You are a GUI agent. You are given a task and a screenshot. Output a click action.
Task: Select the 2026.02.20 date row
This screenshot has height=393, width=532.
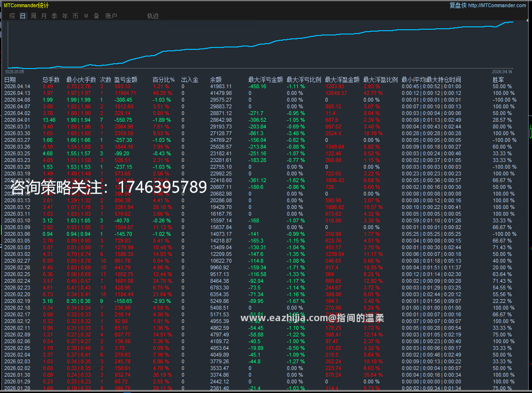pyautogui.click(x=260, y=294)
